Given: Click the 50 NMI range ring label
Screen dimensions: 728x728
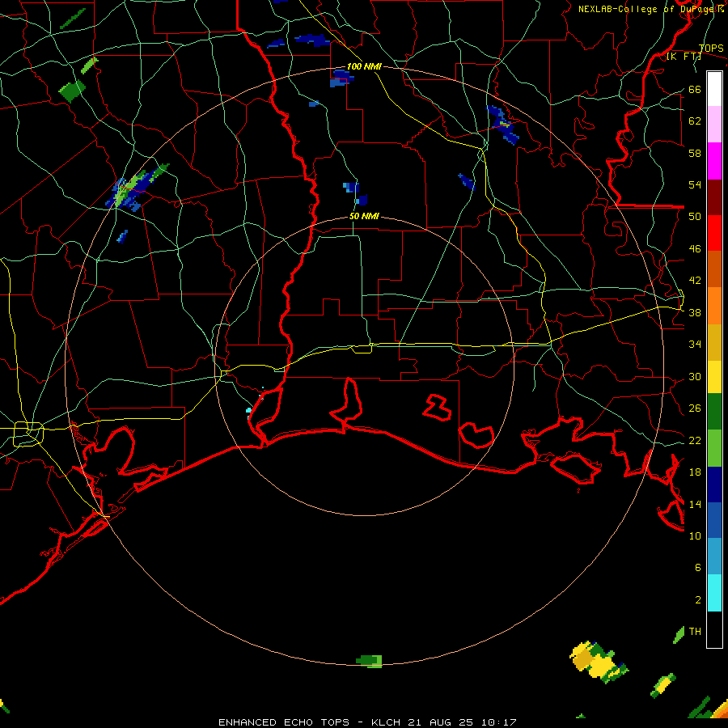Looking at the screenshot, I should coord(364,216).
